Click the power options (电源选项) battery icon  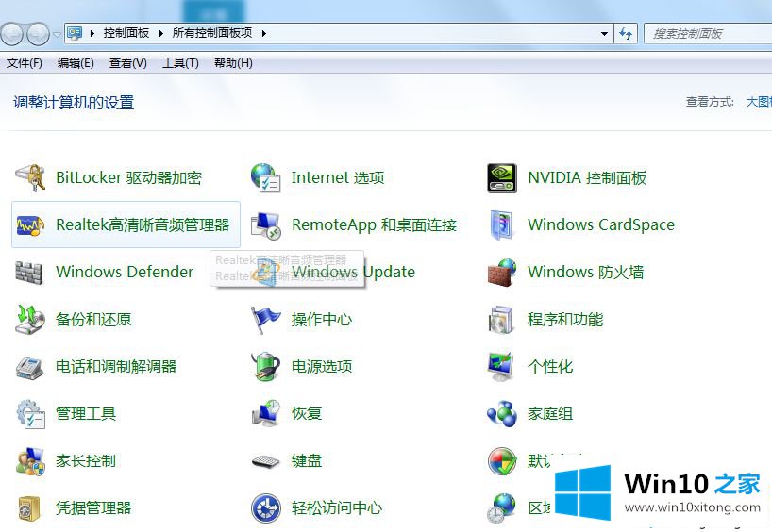pyautogui.click(x=265, y=367)
